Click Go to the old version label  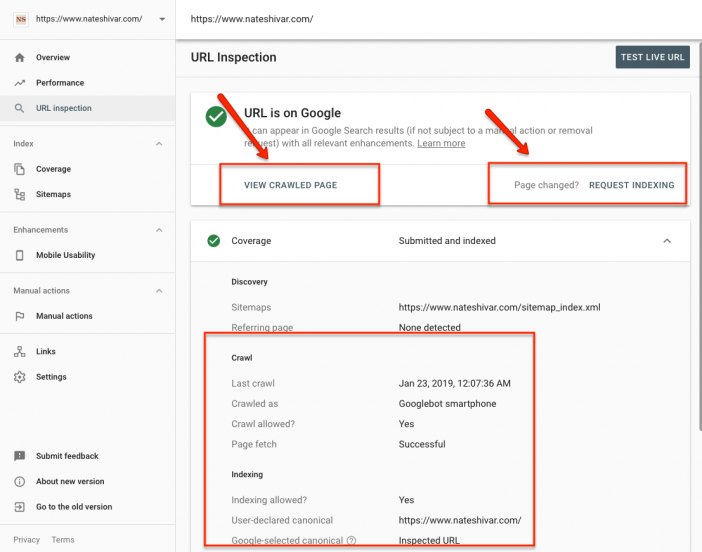click(x=74, y=507)
